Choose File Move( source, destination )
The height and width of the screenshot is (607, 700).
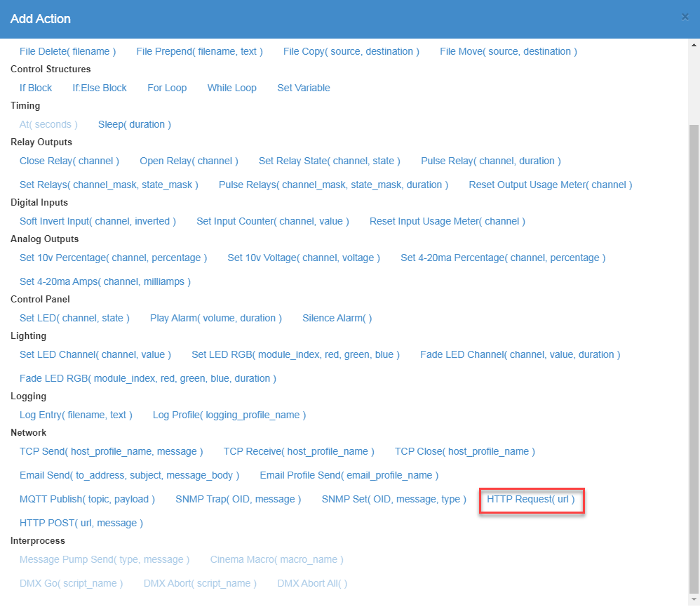tap(509, 51)
